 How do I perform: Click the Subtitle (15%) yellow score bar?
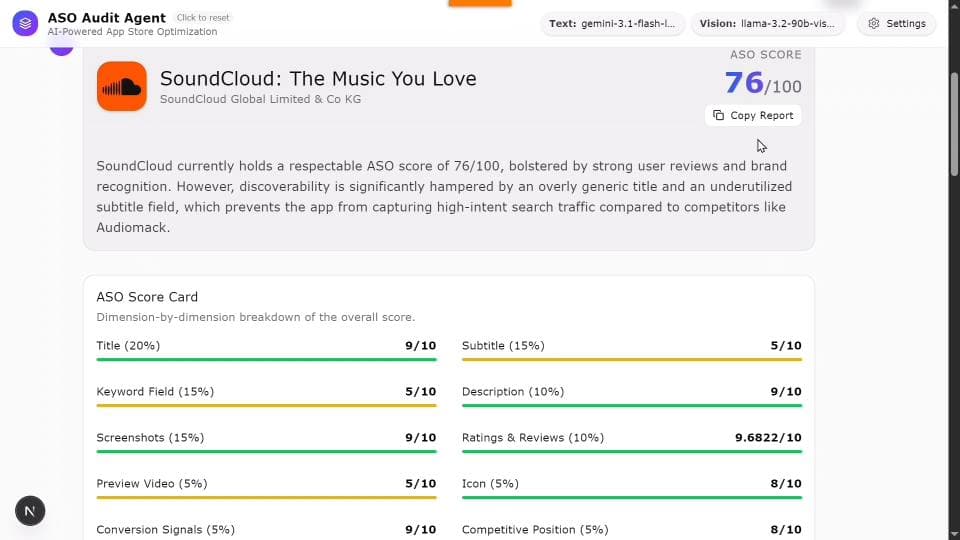[632, 359]
